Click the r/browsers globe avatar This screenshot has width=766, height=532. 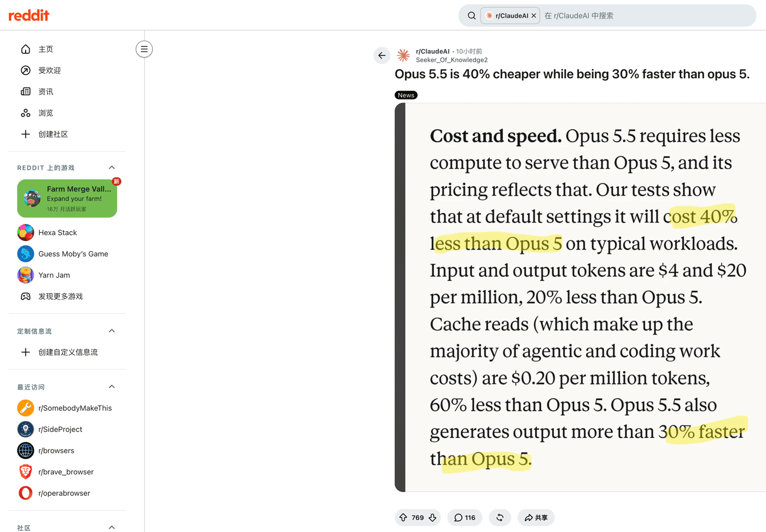point(26,451)
